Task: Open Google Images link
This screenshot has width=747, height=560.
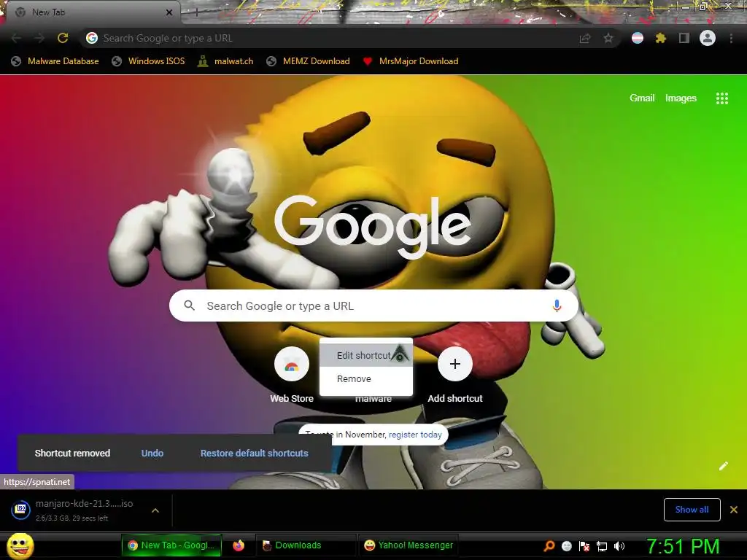Action: tap(681, 98)
